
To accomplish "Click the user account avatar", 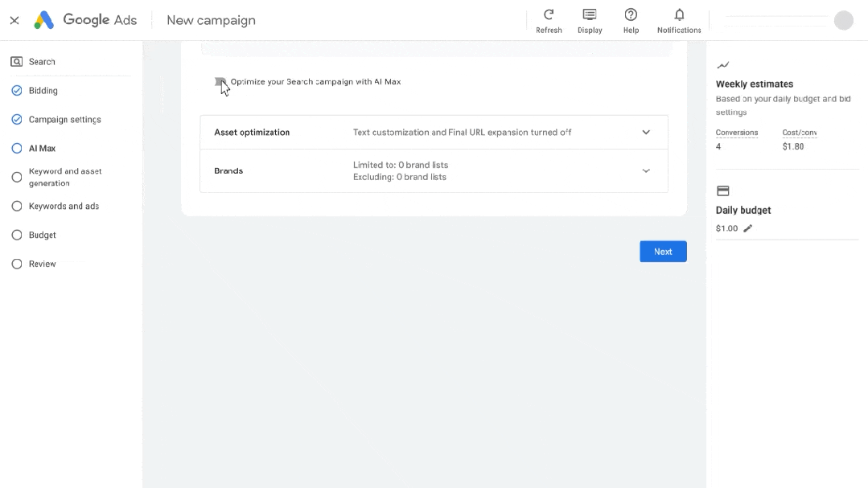I will pos(843,20).
